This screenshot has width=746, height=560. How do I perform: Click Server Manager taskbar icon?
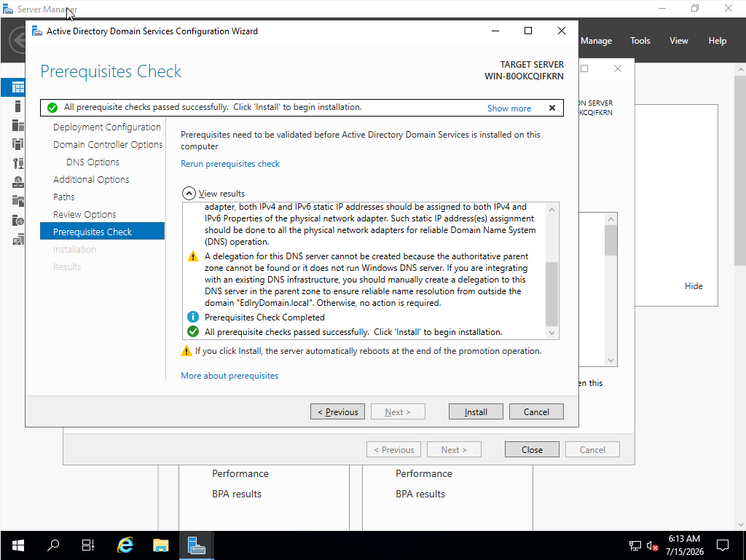tap(196, 545)
